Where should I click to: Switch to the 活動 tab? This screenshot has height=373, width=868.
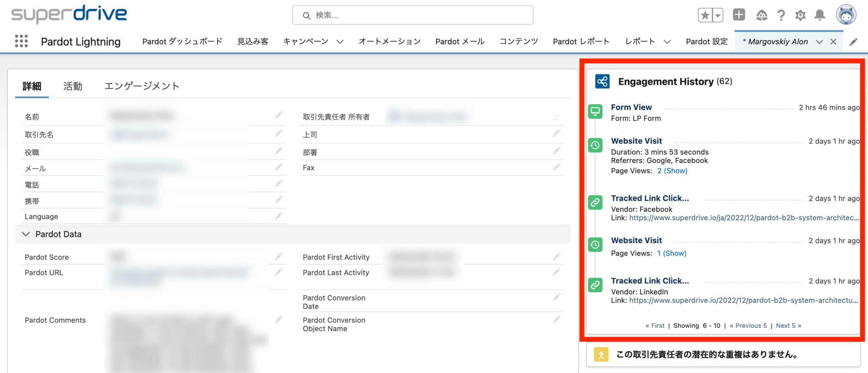pos(73,86)
